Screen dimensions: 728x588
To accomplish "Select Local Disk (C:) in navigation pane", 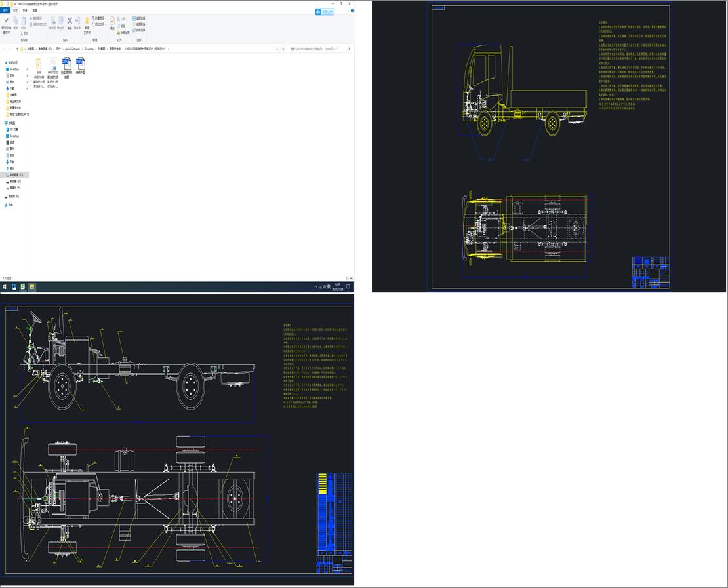I will click(16, 175).
